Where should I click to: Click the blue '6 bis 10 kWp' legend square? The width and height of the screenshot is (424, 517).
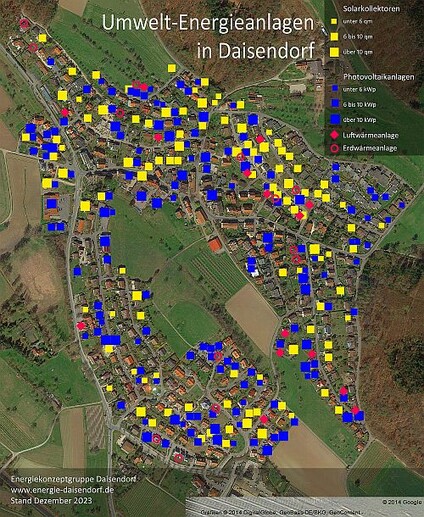click(x=335, y=104)
